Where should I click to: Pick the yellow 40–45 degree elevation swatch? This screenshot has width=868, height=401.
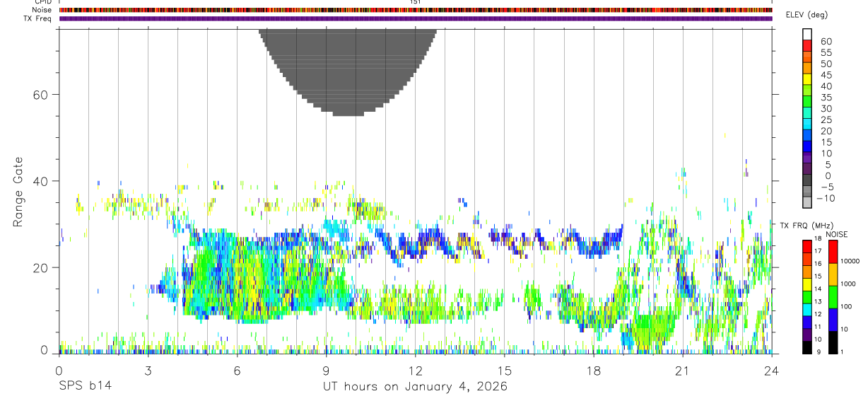[807, 79]
